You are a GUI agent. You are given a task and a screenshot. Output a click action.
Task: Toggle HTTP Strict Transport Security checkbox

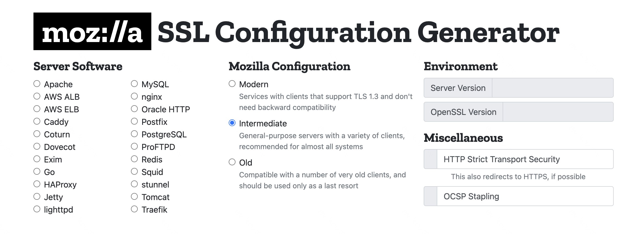[x=430, y=159]
